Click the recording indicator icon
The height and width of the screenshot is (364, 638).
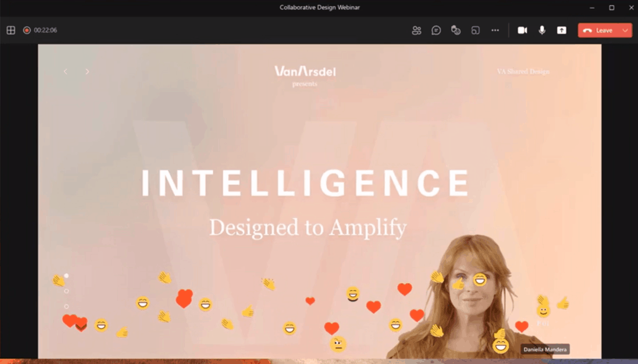27,30
